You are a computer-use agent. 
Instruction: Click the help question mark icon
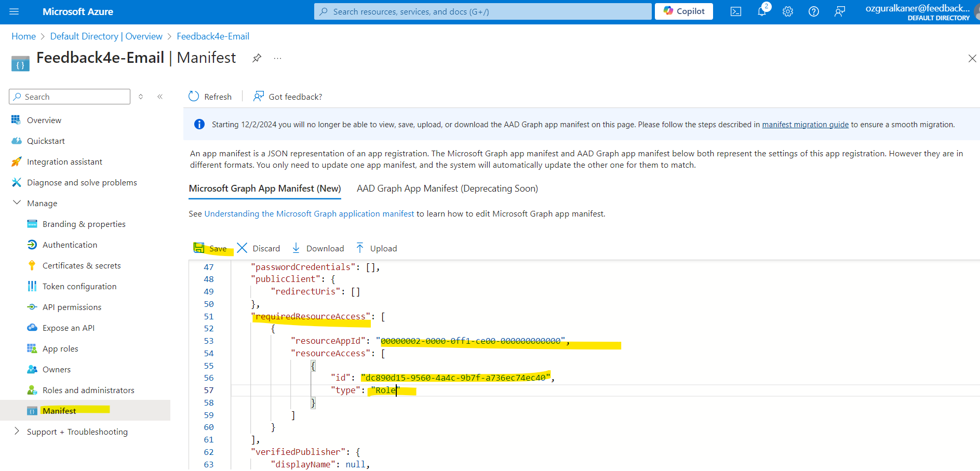(814, 11)
